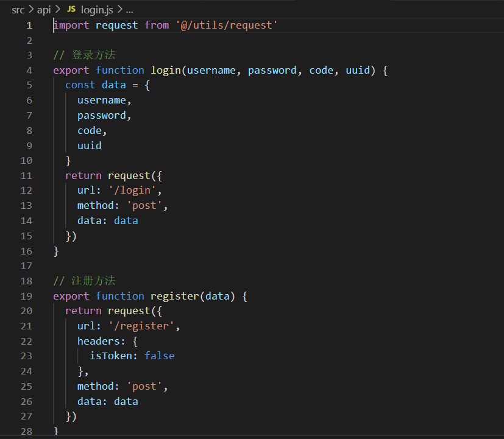Click the ellipsis symbol breadcrumb after login.js
This screenshot has height=439, width=504.
coord(129,10)
